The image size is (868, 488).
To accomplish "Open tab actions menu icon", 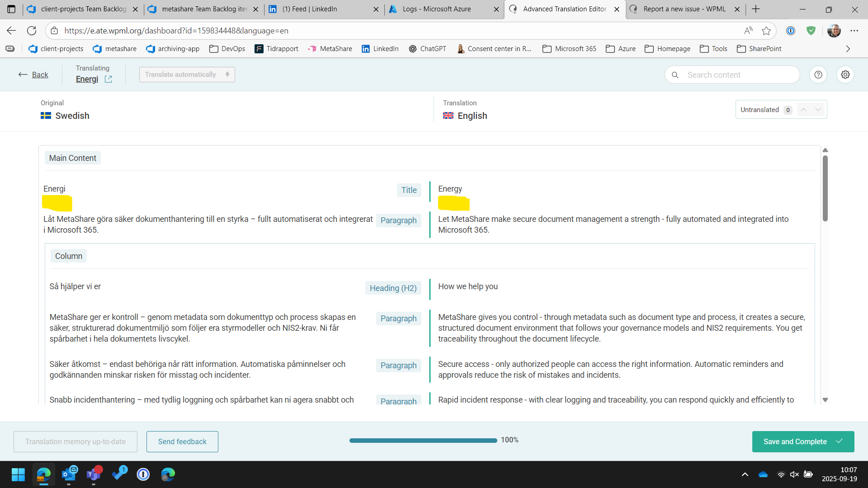I will (x=11, y=9).
